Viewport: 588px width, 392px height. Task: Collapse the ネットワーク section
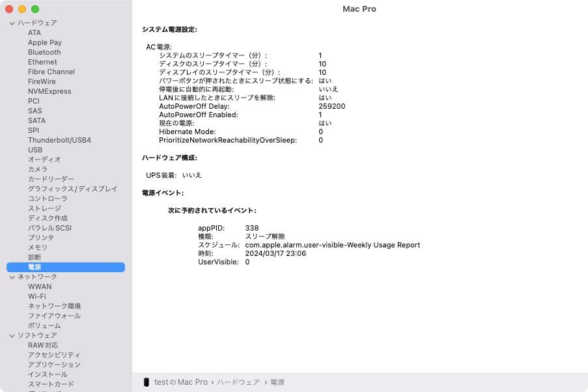[x=11, y=276]
